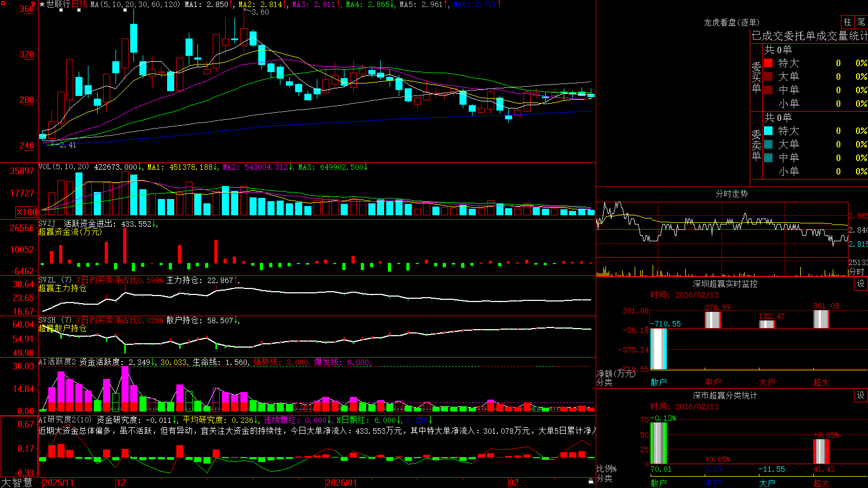This screenshot has height=488, width=868.
Task: Click the 2025/11 date marker on the timeline
Action: pos(58,483)
